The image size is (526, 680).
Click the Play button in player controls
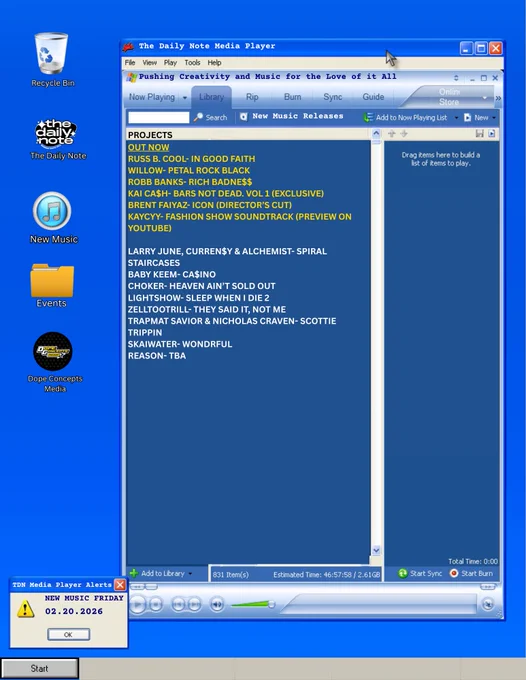[x=137, y=604]
